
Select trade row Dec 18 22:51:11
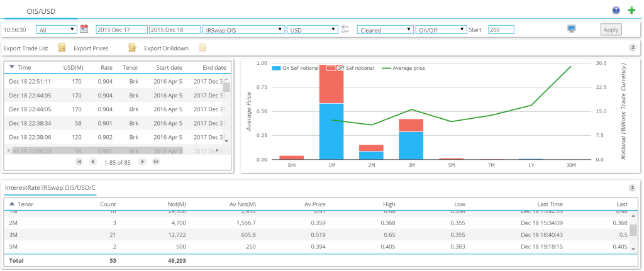click(x=113, y=81)
